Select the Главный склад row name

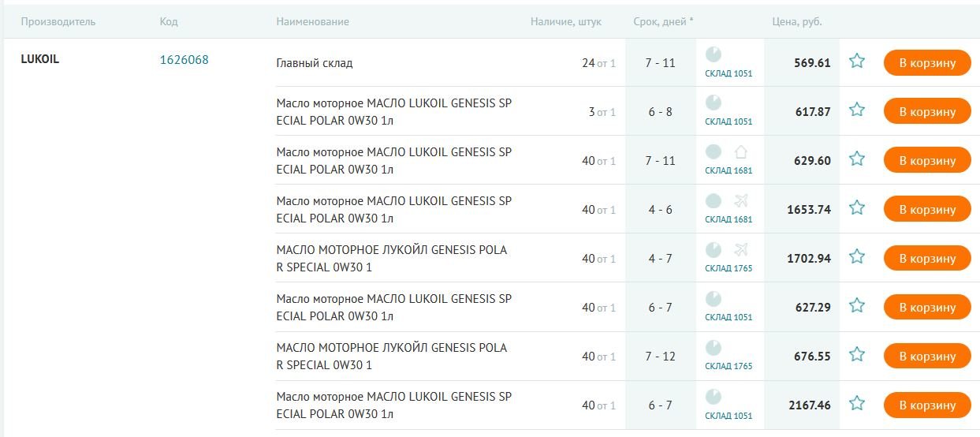(315, 62)
